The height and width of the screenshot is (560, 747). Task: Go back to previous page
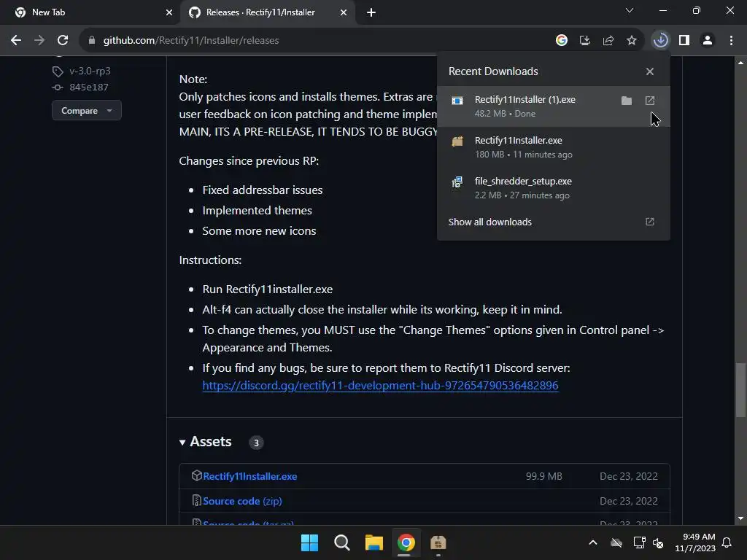[x=16, y=41]
